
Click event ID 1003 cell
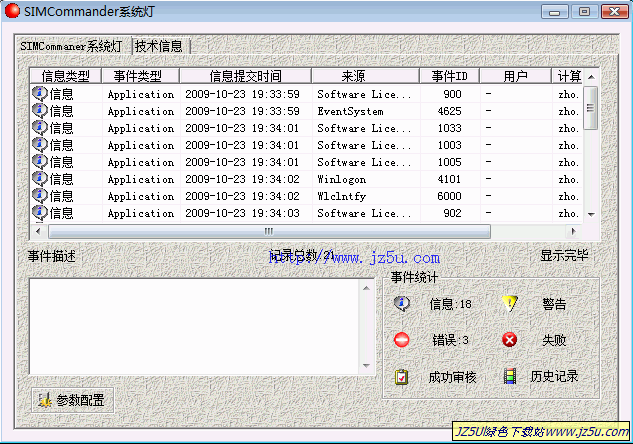pos(449,145)
